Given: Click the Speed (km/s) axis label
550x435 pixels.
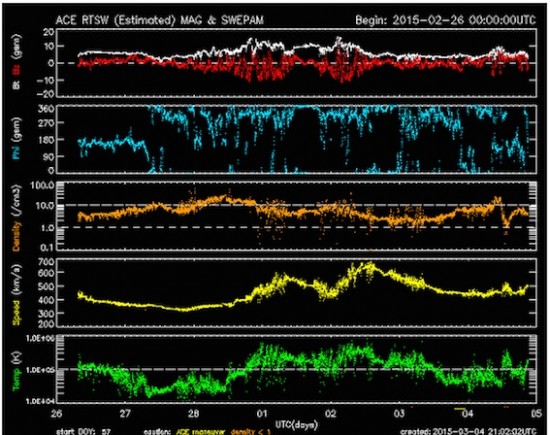Looking at the screenshot, I should [x=16, y=294].
